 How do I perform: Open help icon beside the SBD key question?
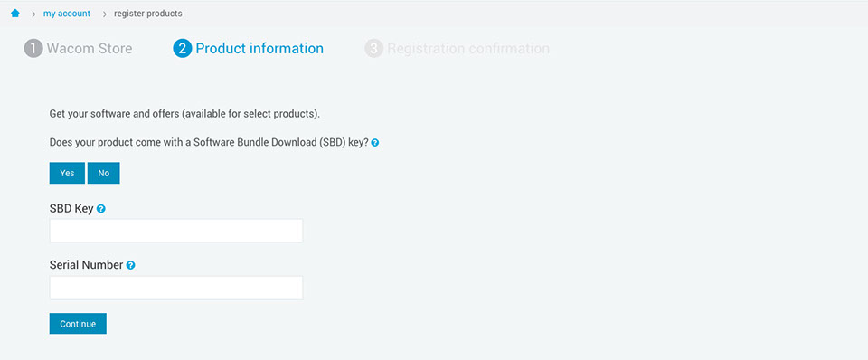[375, 143]
